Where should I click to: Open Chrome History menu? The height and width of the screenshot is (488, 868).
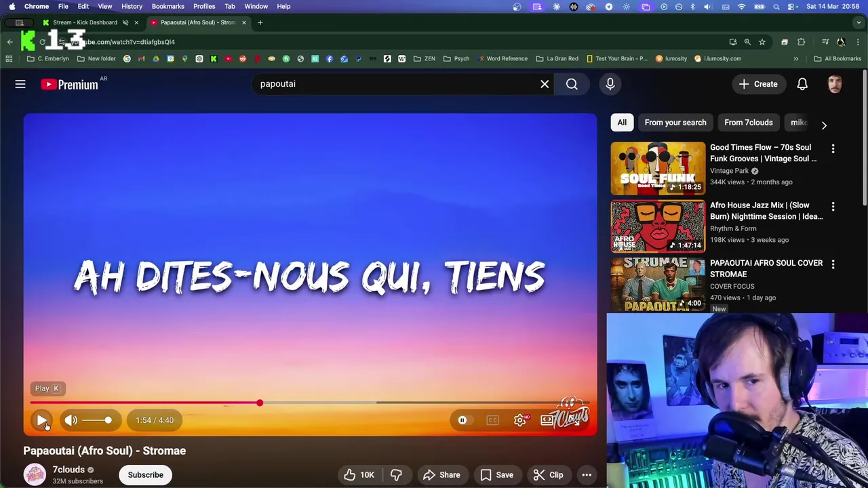132,6
